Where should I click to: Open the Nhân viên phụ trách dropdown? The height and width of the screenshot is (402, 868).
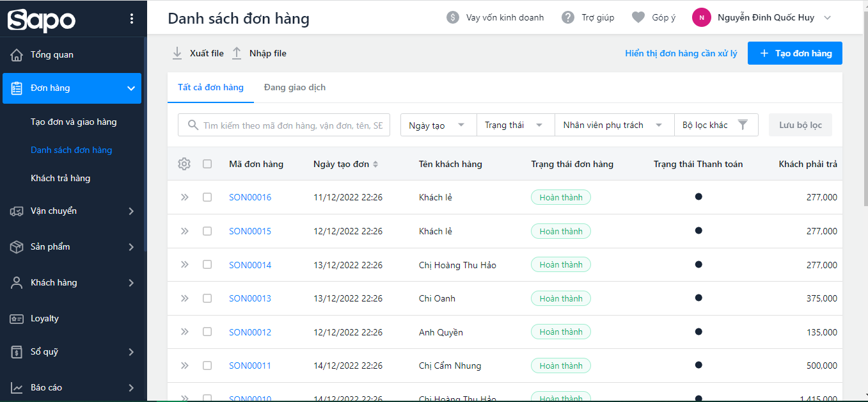[x=613, y=125]
